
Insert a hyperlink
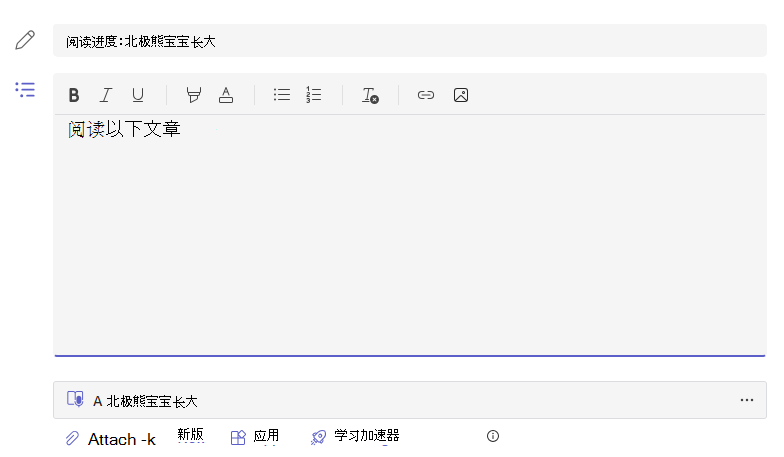pyautogui.click(x=426, y=95)
